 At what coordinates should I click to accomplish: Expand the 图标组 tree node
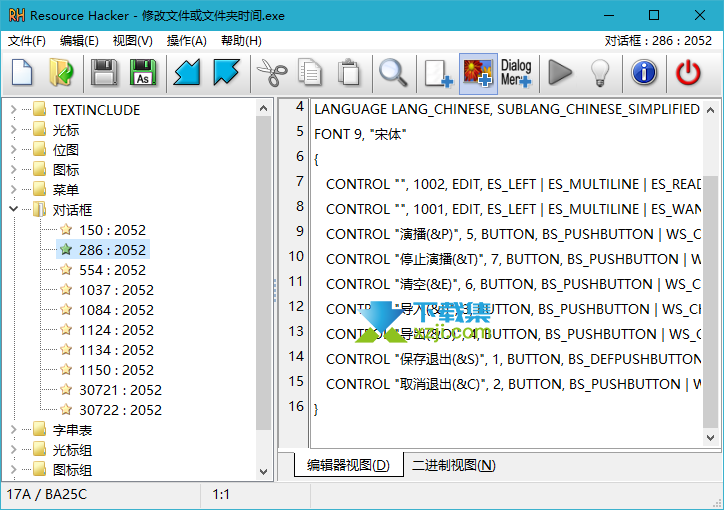click(x=13, y=469)
